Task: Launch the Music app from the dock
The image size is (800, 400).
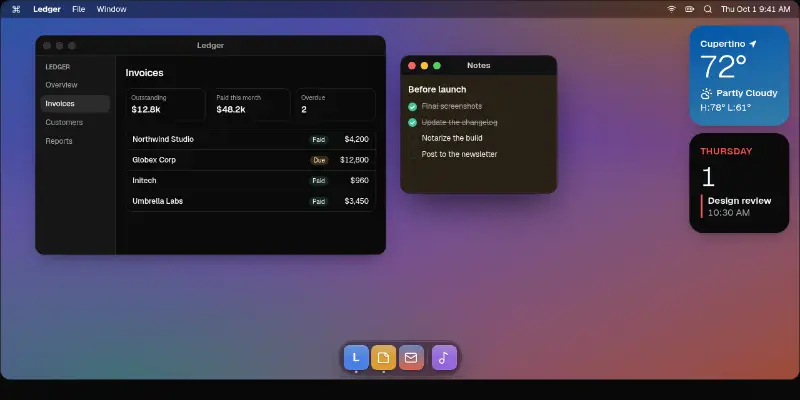Action: (x=444, y=358)
